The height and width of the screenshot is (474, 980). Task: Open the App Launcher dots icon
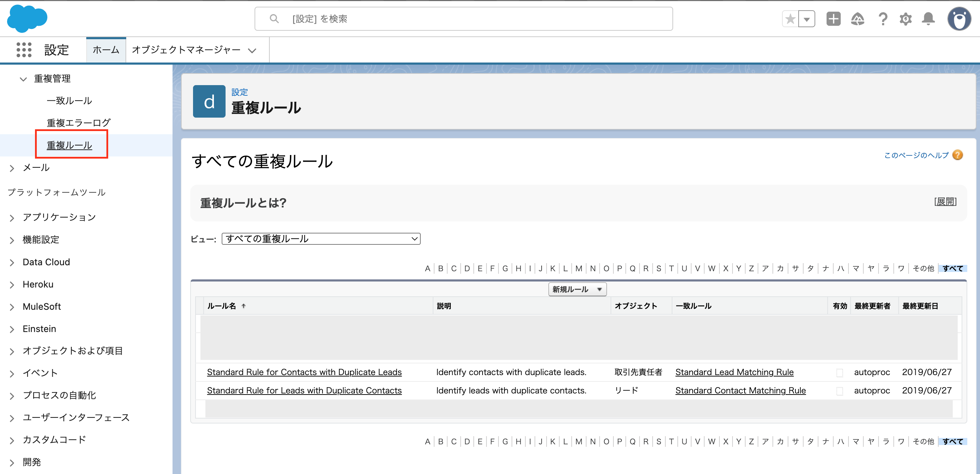24,50
